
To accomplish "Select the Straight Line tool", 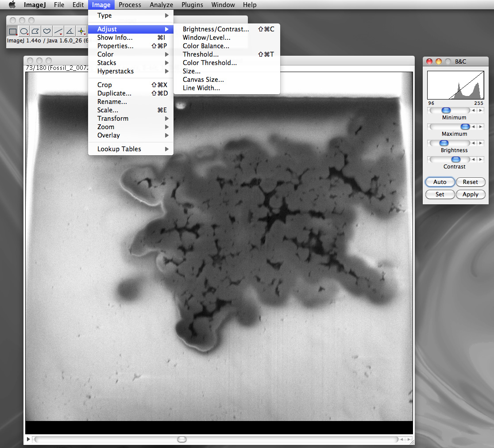I will [x=58, y=31].
